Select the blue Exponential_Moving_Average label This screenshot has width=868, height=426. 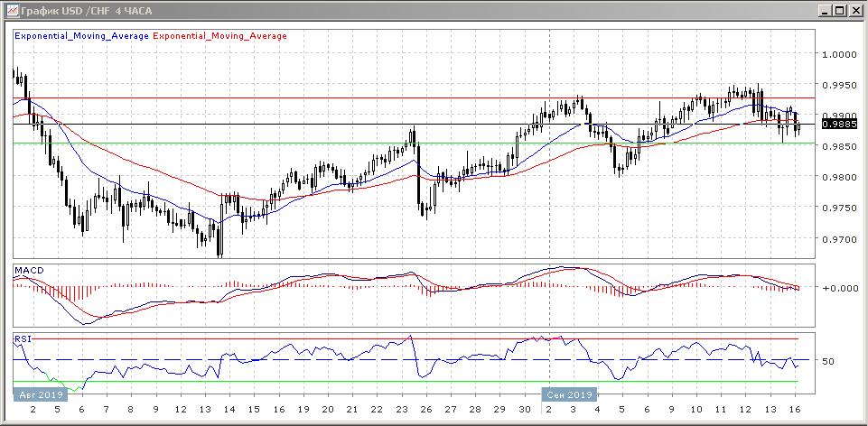point(81,36)
